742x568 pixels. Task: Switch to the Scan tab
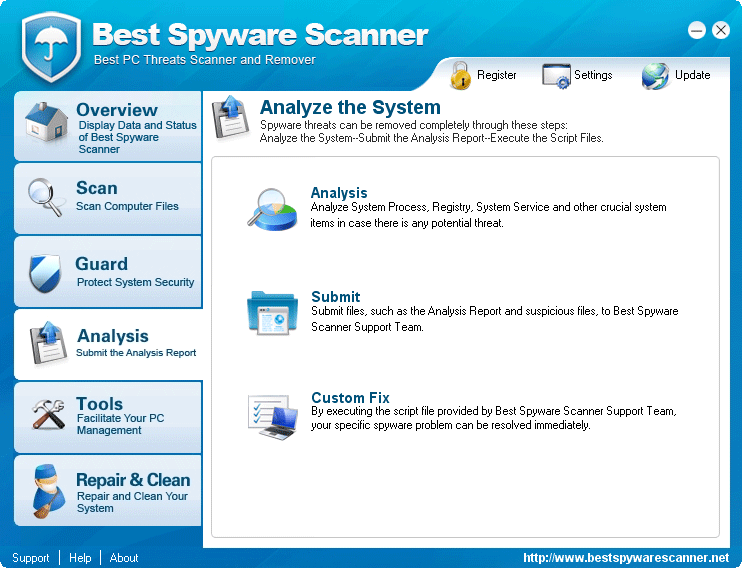point(108,199)
